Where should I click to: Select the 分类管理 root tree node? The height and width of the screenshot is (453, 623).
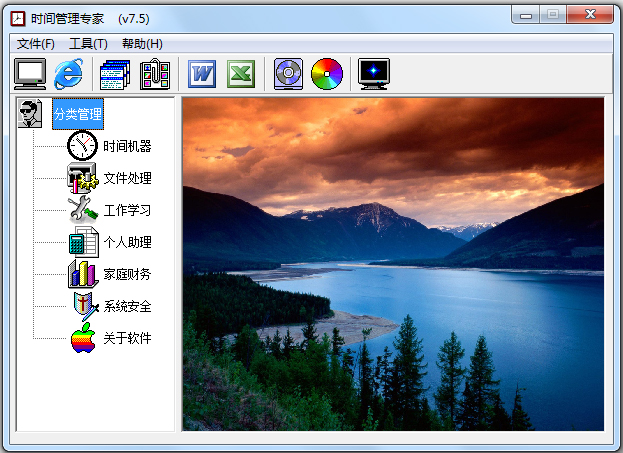(78, 114)
